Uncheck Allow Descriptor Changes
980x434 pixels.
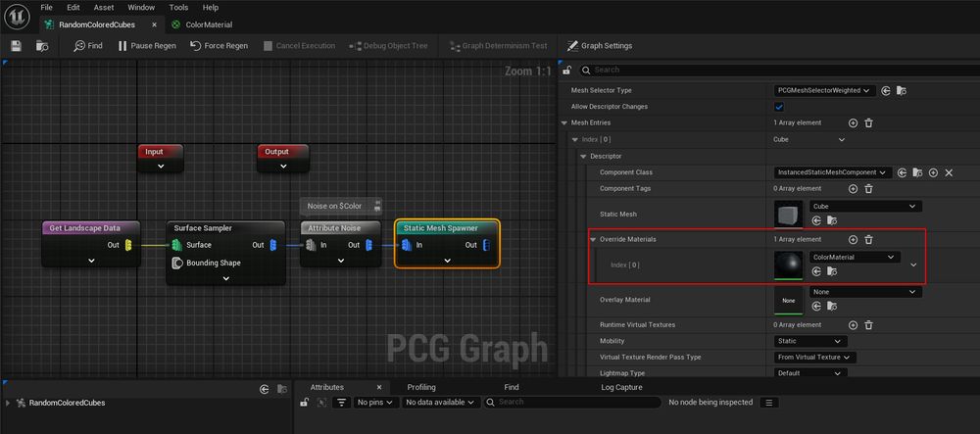click(x=779, y=107)
